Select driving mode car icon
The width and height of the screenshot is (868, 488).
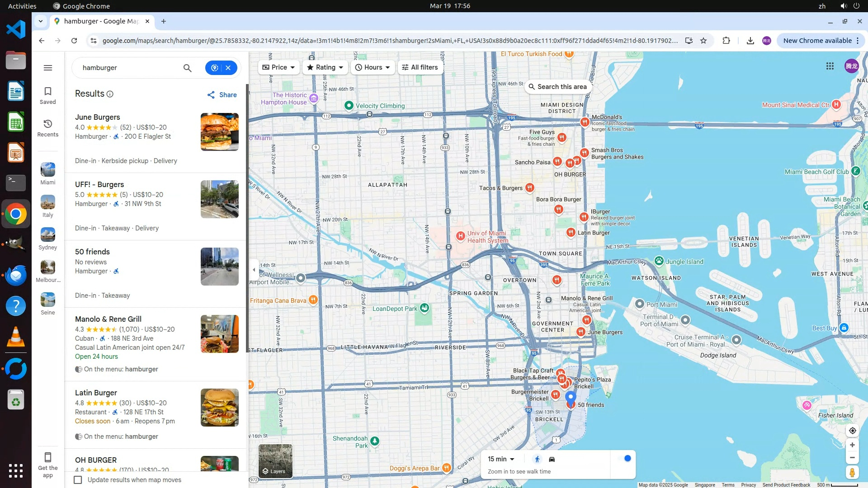point(552,459)
